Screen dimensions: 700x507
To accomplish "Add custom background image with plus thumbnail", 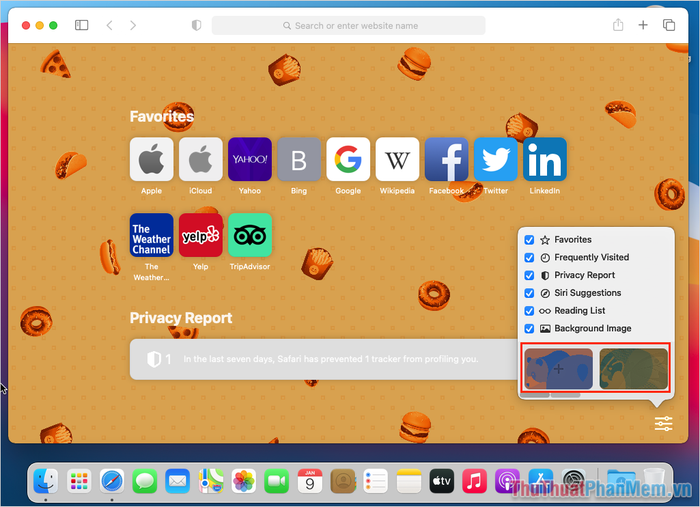I will 558,369.
